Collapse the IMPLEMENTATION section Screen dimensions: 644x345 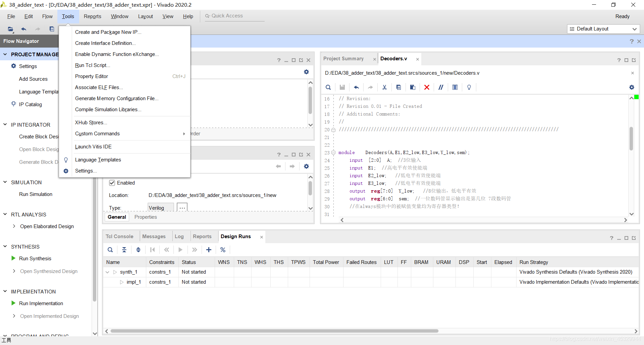pyautogui.click(x=5, y=291)
